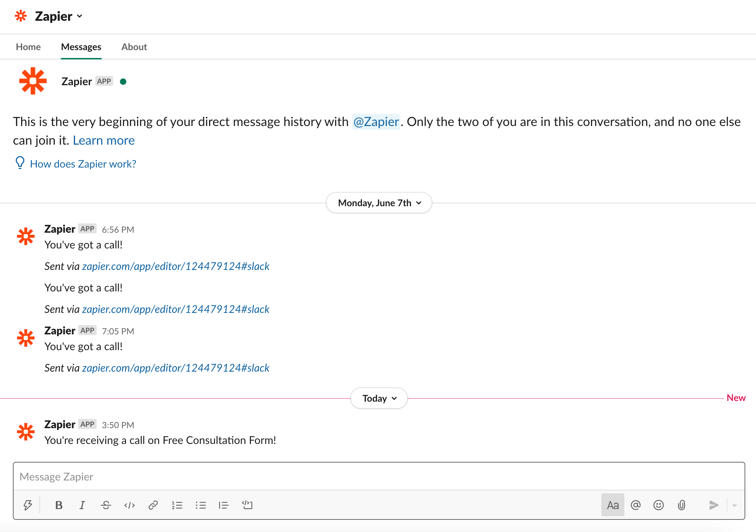756x532 pixels.
Task: Click the 7:05 PM timestamp
Action: click(118, 331)
